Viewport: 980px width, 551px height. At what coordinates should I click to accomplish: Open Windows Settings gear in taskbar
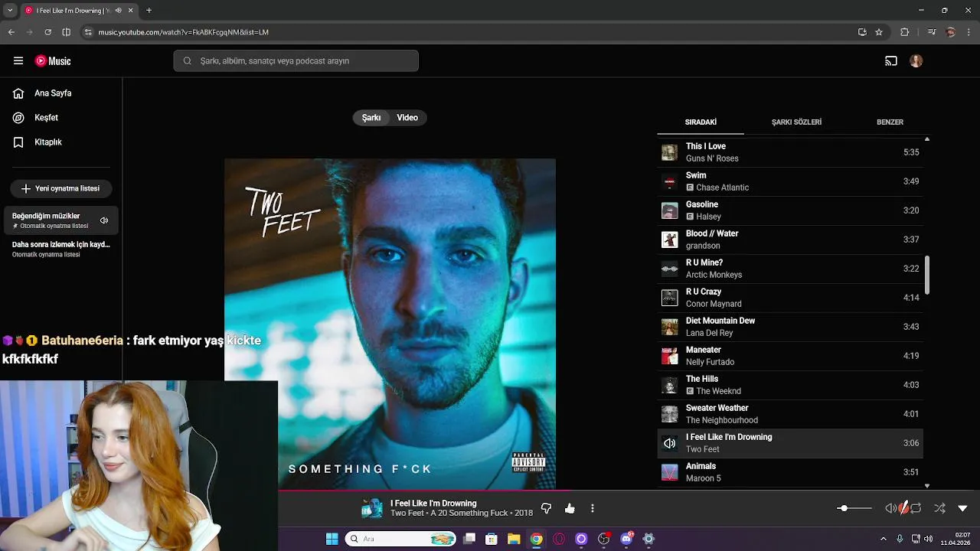(648, 539)
